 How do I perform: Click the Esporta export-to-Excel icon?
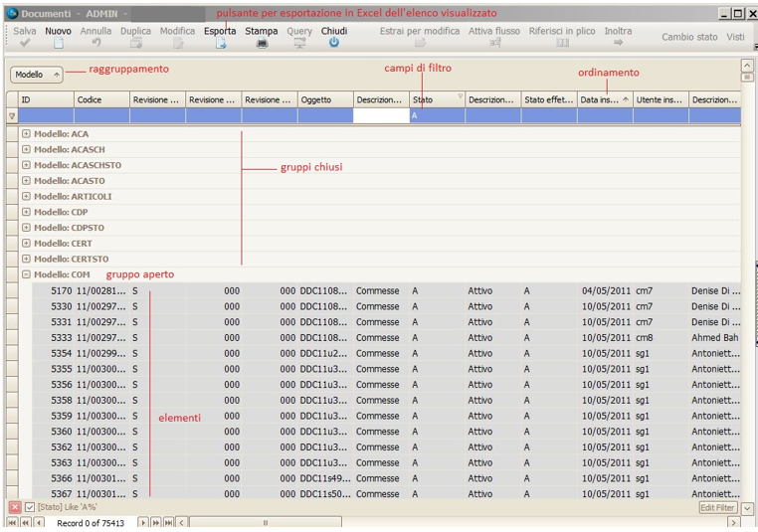[x=221, y=44]
